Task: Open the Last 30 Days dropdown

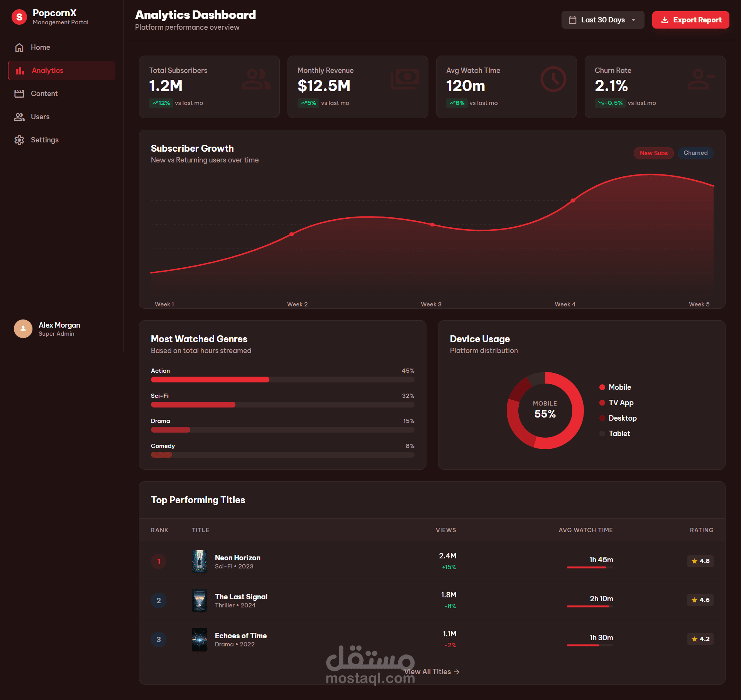Action: [x=602, y=20]
